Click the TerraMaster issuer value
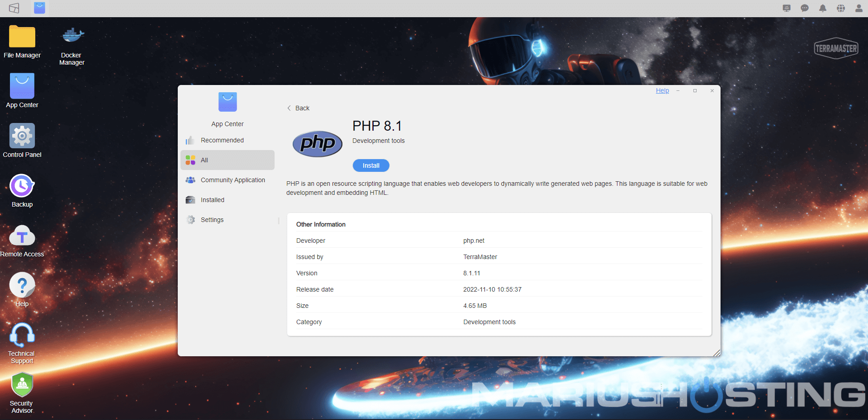The height and width of the screenshot is (420, 868). pyautogui.click(x=480, y=257)
